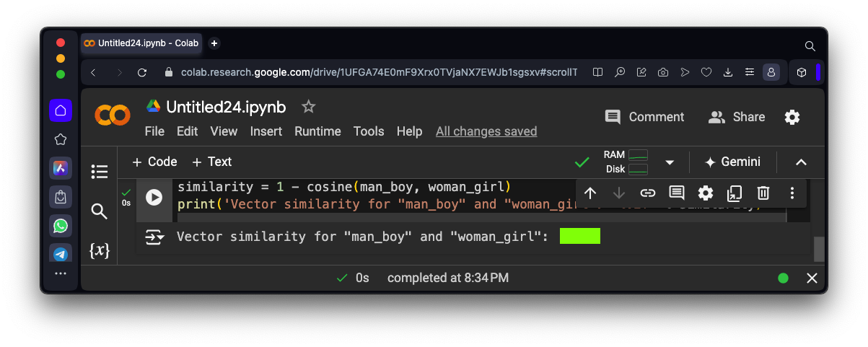
Task: Open the Insert menu
Action: [x=266, y=131]
